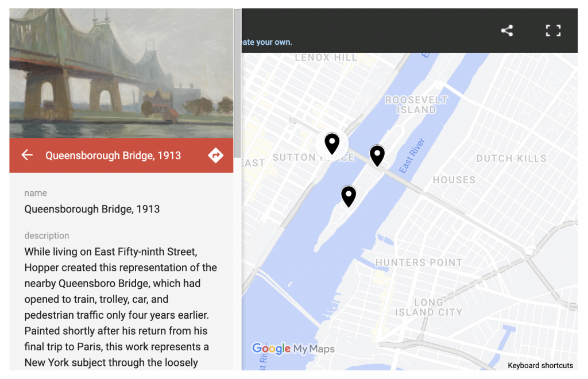588x379 pixels.
Task: Open the 'Keyboard shortcuts' link
Action: point(539,365)
